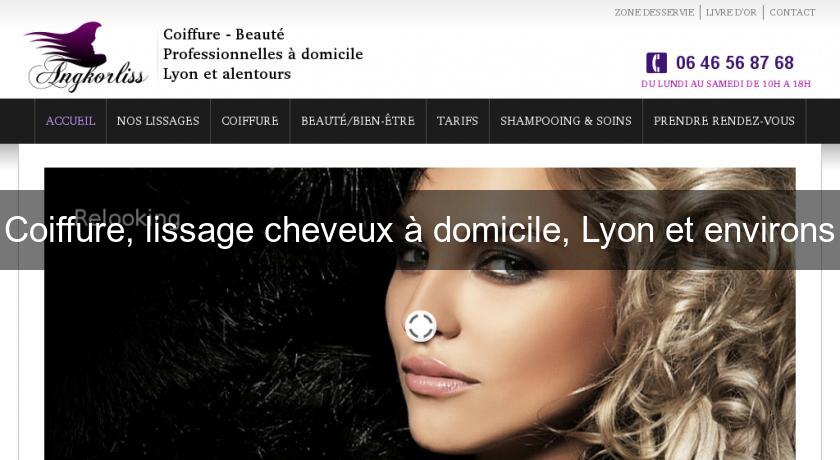Click the overlay title about Coiffure, lissage cheveux
This screenshot has width=840, height=460.
(x=420, y=230)
